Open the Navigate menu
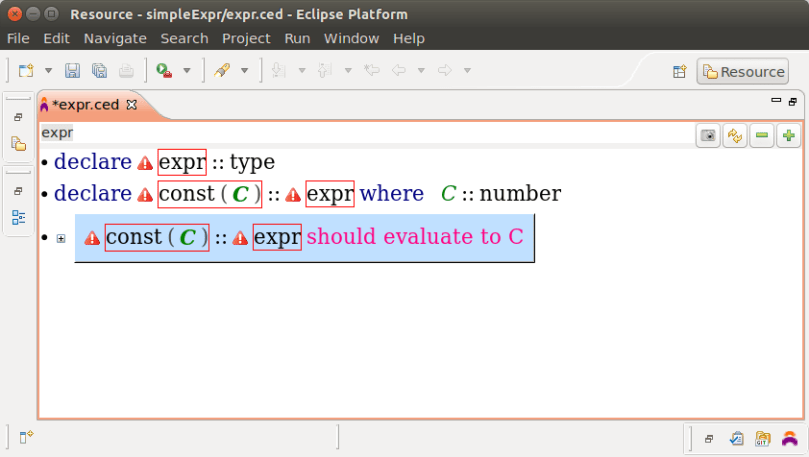Image resolution: width=809 pixels, height=457 pixels. click(x=115, y=38)
